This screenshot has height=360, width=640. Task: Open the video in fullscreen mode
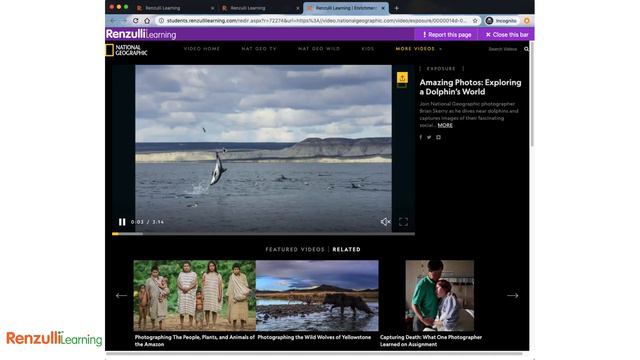403,222
